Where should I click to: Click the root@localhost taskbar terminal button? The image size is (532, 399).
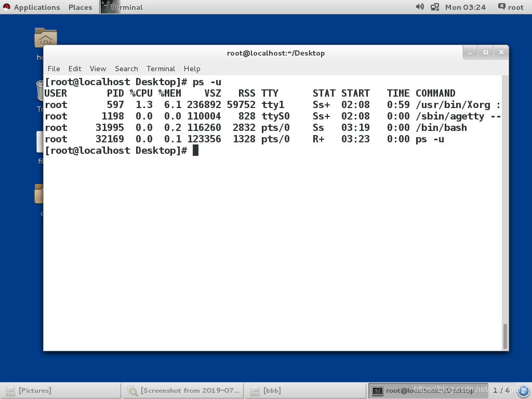click(428, 391)
